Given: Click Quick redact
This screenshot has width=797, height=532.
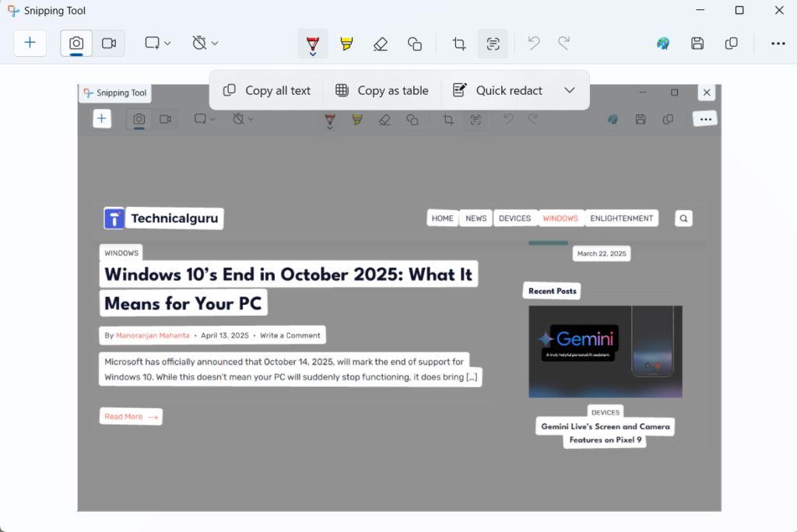Looking at the screenshot, I should click(x=498, y=90).
